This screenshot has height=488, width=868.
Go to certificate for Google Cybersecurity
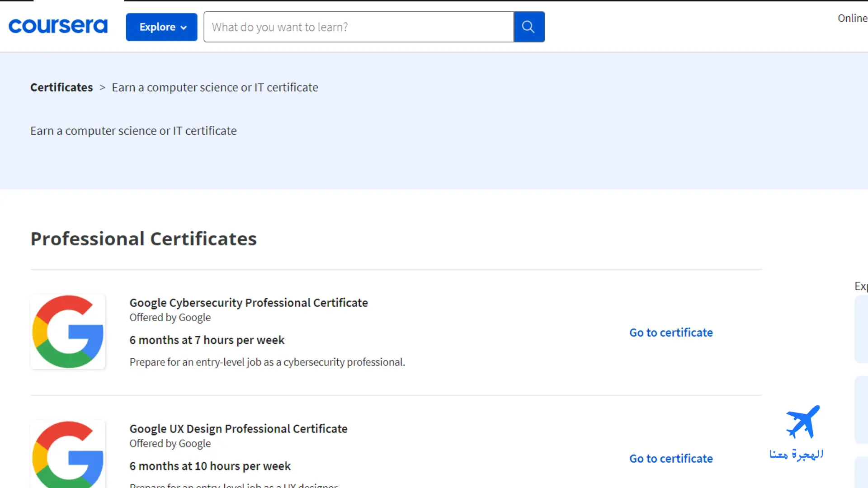671,333
